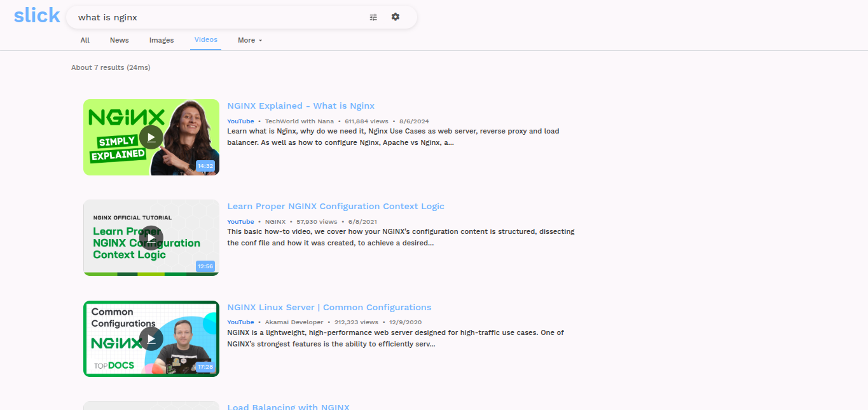Click date '8/6/2024'
Image resolution: width=868 pixels, height=410 pixels.
click(414, 121)
